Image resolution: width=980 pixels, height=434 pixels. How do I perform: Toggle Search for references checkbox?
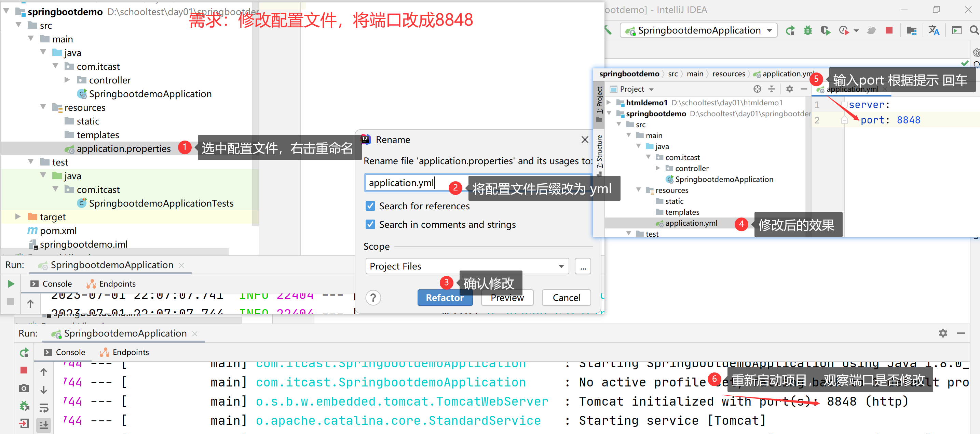pyautogui.click(x=370, y=206)
